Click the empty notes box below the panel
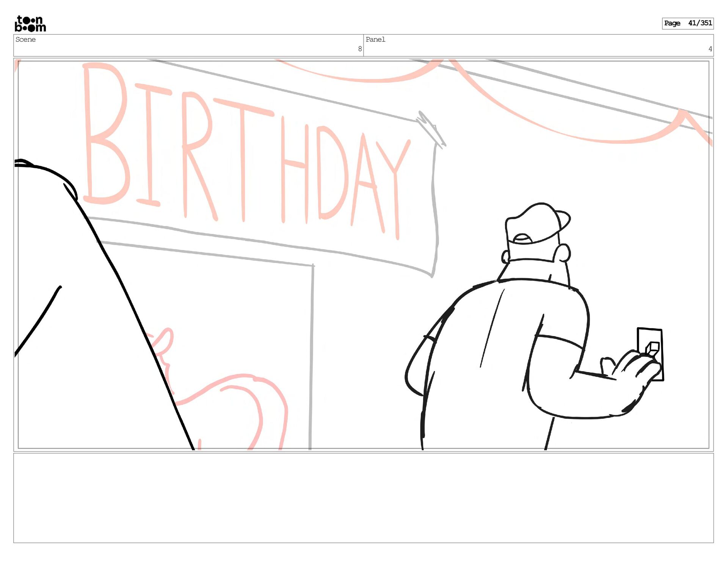The image size is (728, 563). click(363, 497)
